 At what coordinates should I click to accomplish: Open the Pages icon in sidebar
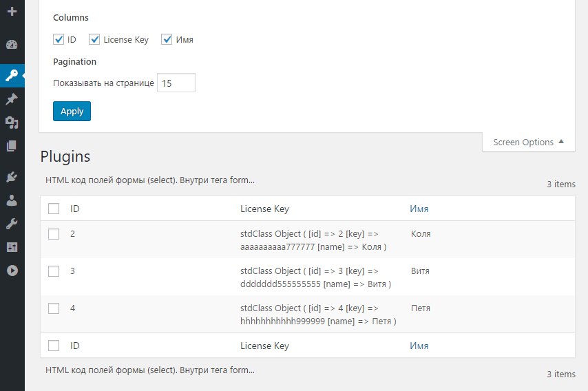[x=12, y=146]
